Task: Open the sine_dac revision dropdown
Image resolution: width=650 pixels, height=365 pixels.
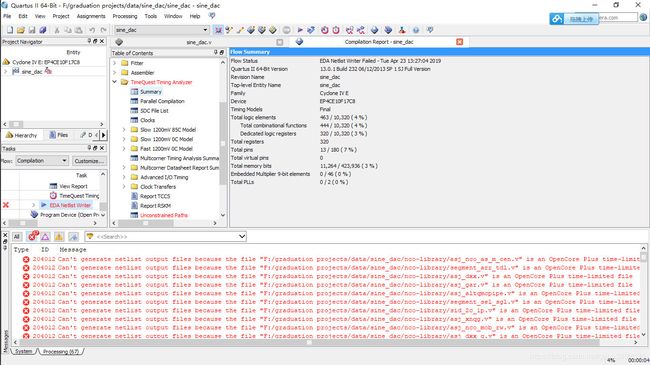Action: pos(205,30)
